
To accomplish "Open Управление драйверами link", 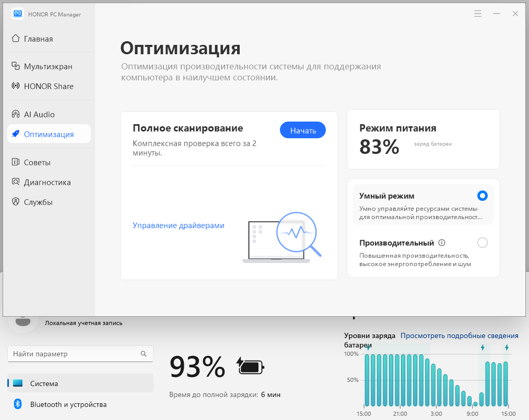I will (x=179, y=225).
